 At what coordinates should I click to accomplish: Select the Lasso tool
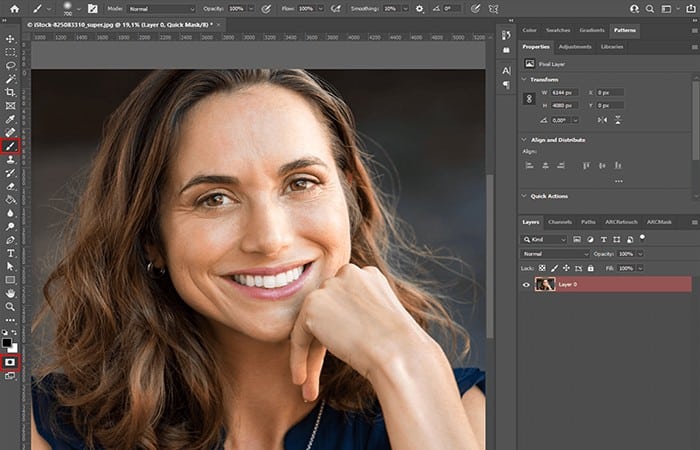click(x=10, y=66)
